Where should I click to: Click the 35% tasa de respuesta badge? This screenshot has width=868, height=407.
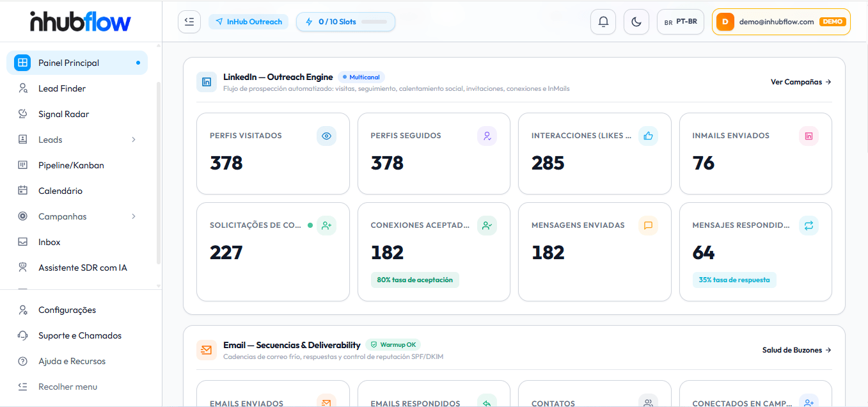pos(734,280)
